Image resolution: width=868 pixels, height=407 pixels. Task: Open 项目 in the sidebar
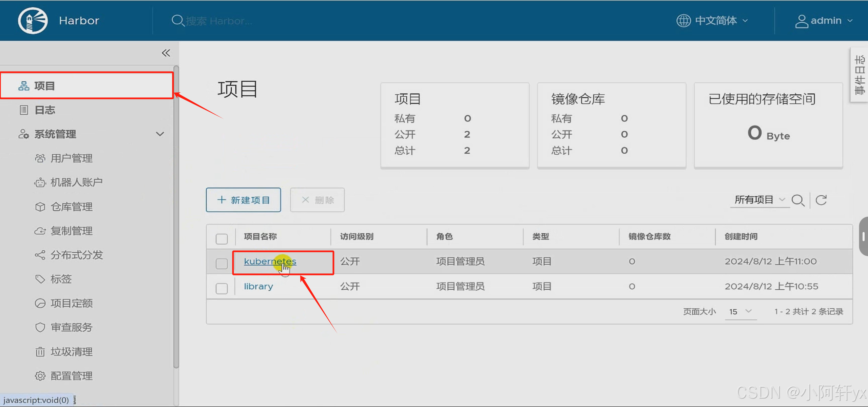click(87, 86)
